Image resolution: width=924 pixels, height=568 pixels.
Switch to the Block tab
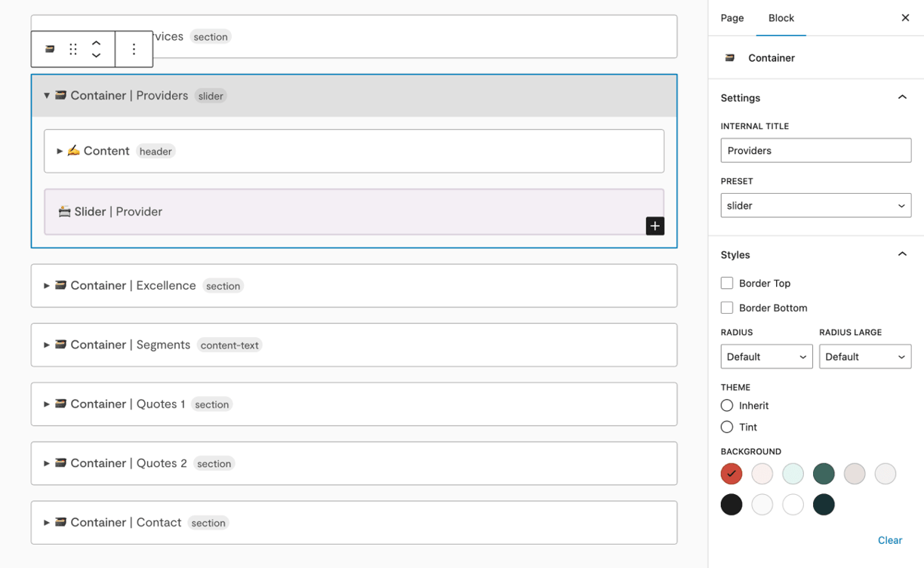[781, 18]
